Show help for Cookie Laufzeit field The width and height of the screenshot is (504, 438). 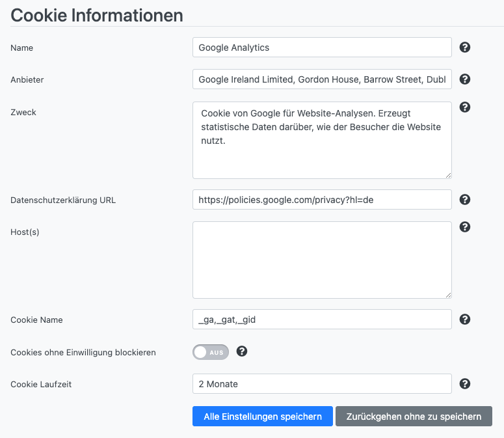(465, 383)
